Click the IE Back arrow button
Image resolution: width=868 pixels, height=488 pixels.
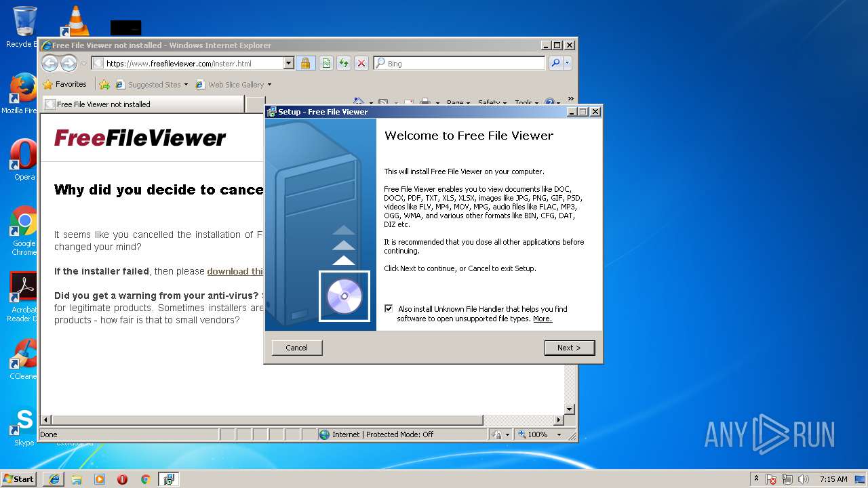pyautogui.click(x=50, y=63)
